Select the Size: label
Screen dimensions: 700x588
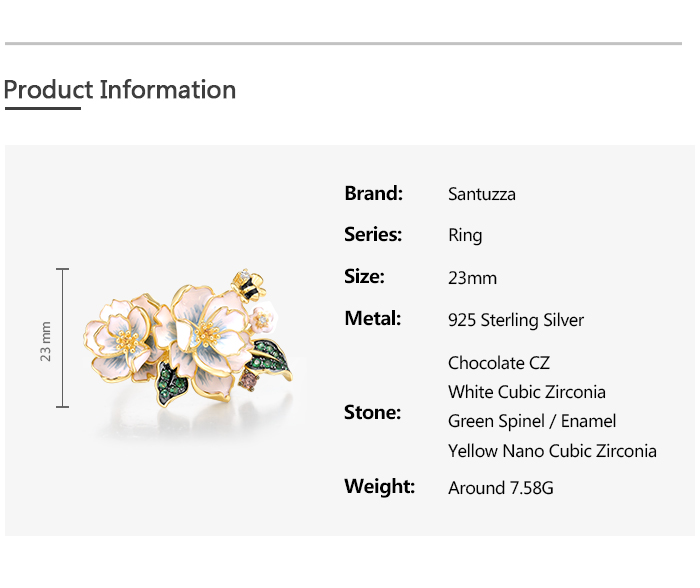[x=364, y=277]
